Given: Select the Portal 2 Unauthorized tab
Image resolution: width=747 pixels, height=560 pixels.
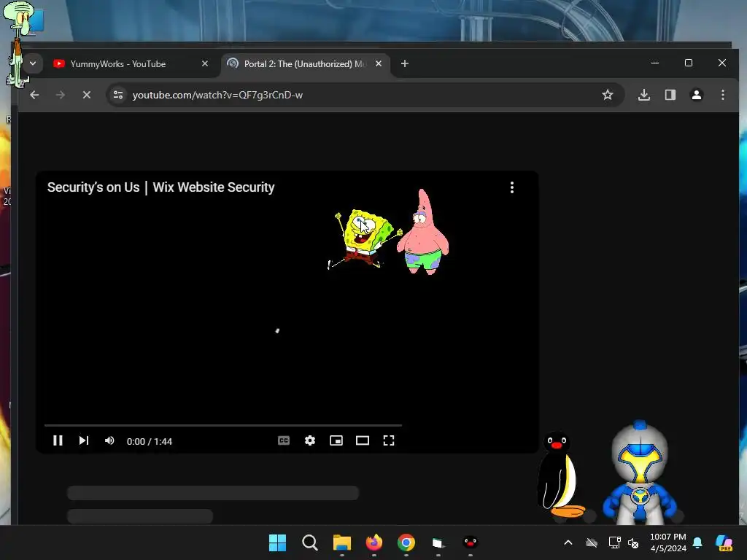Looking at the screenshot, I should coord(305,64).
